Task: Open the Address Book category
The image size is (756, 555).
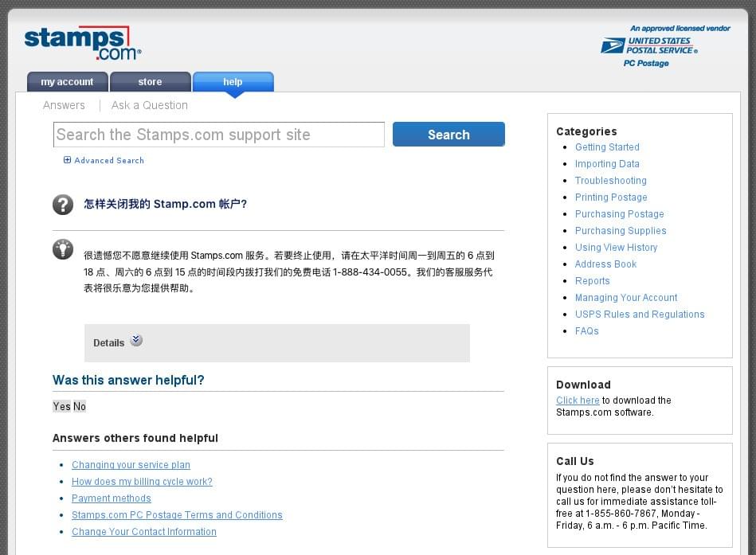Action: coord(605,264)
